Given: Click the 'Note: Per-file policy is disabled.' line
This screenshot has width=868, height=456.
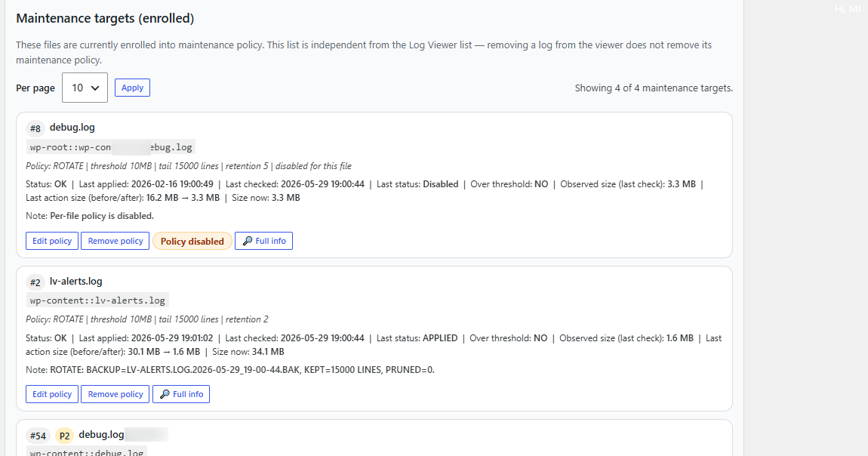Looking at the screenshot, I should 90,216.
